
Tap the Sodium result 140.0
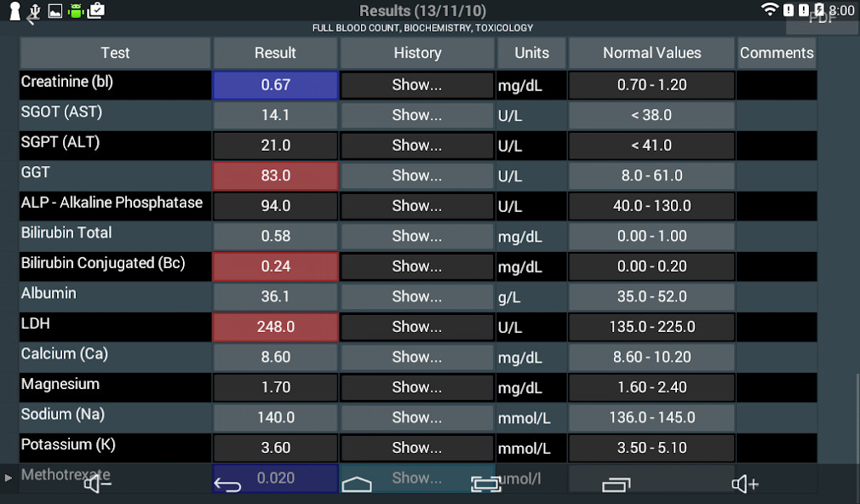[275, 417]
